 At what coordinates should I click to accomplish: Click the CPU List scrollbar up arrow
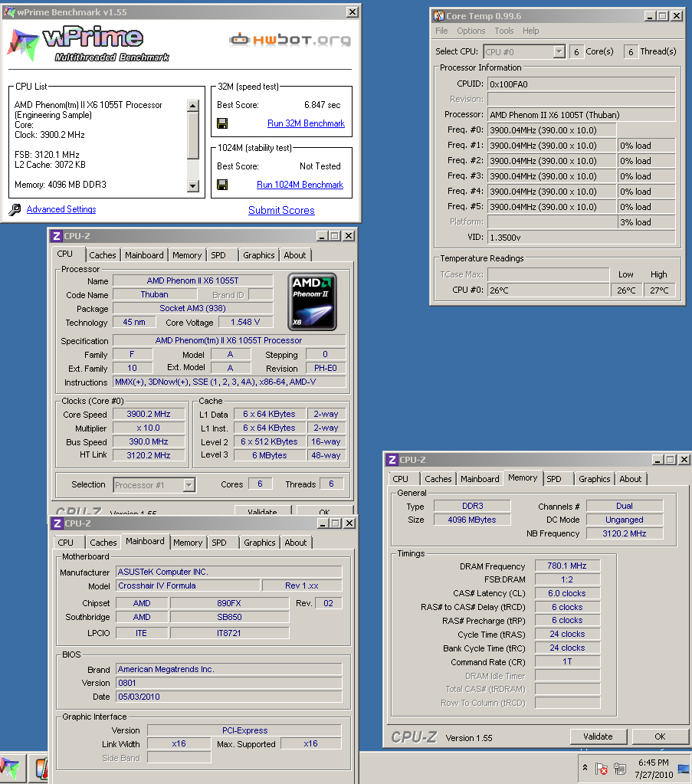pos(193,106)
